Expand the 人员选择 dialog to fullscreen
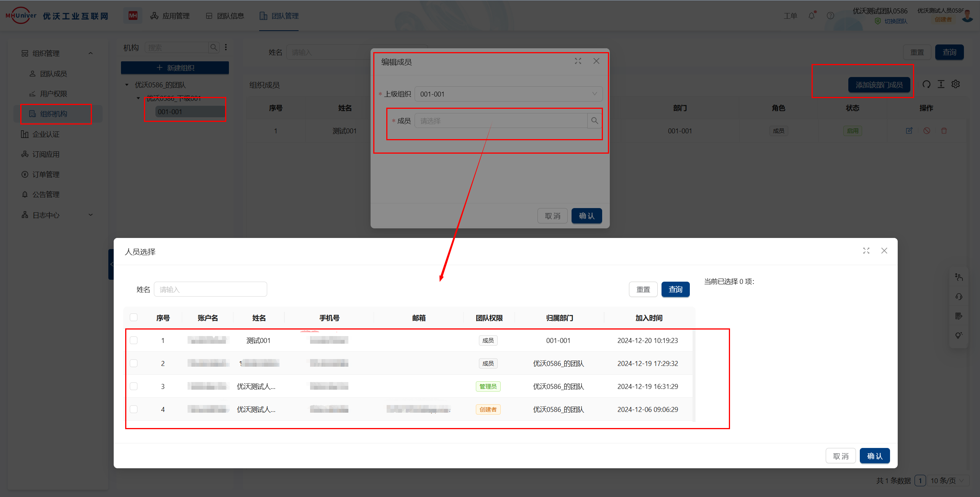The image size is (980, 497). click(x=866, y=251)
